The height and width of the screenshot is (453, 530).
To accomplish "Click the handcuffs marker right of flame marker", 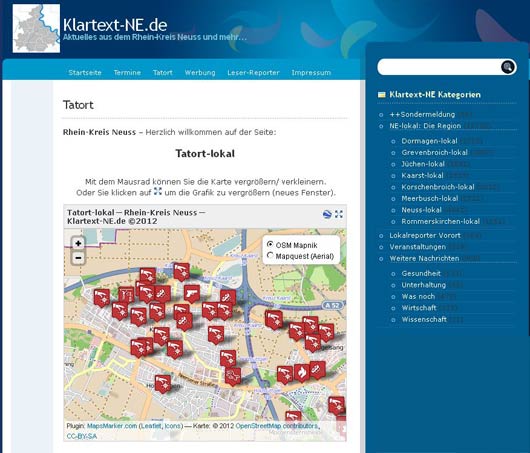I will pyautogui.click(x=317, y=369).
